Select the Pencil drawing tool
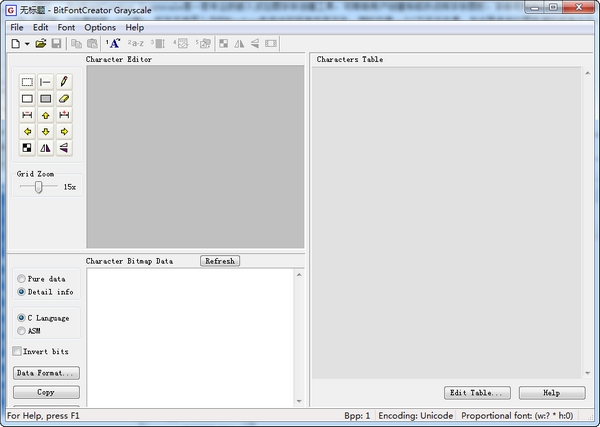The height and width of the screenshot is (427, 600). click(64, 82)
